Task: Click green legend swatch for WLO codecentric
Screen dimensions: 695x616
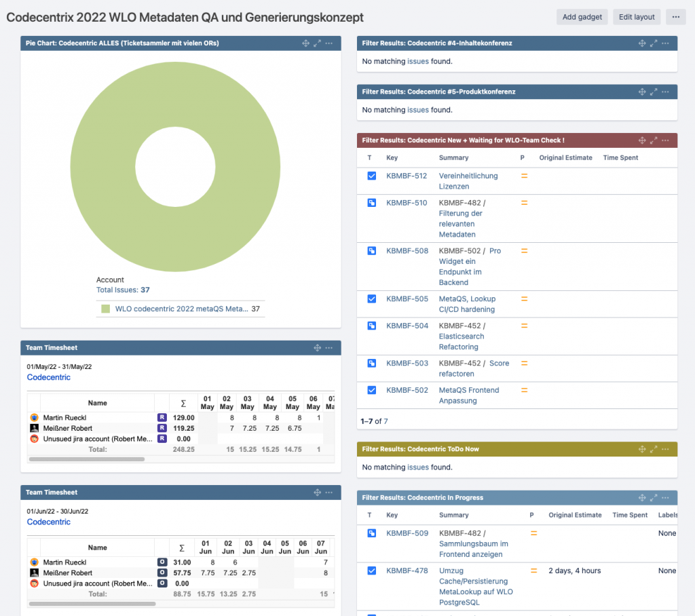Action: point(106,309)
